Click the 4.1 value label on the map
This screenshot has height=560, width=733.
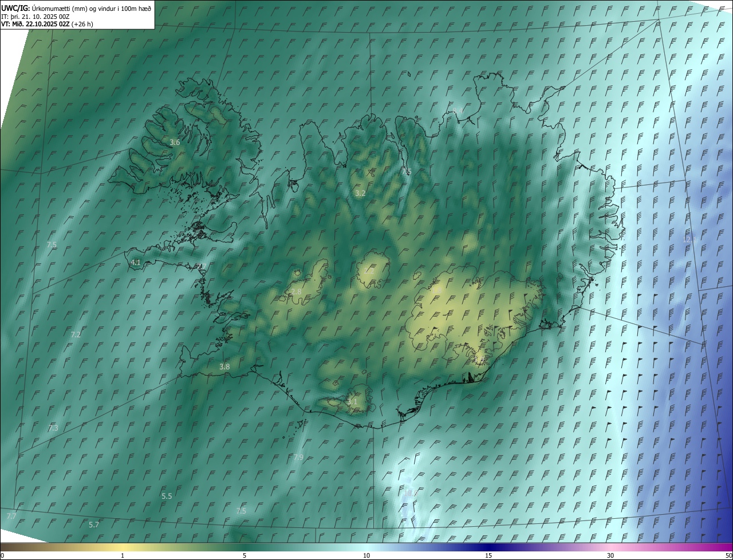[136, 262]
